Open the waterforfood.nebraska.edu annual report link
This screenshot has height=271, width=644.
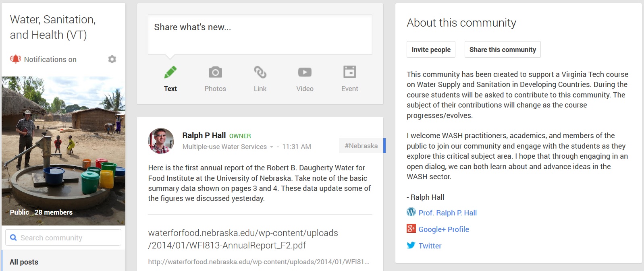tap(243, 239)
